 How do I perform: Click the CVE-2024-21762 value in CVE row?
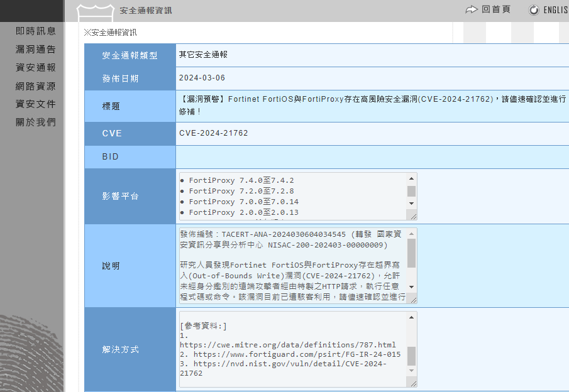point(213,133)
